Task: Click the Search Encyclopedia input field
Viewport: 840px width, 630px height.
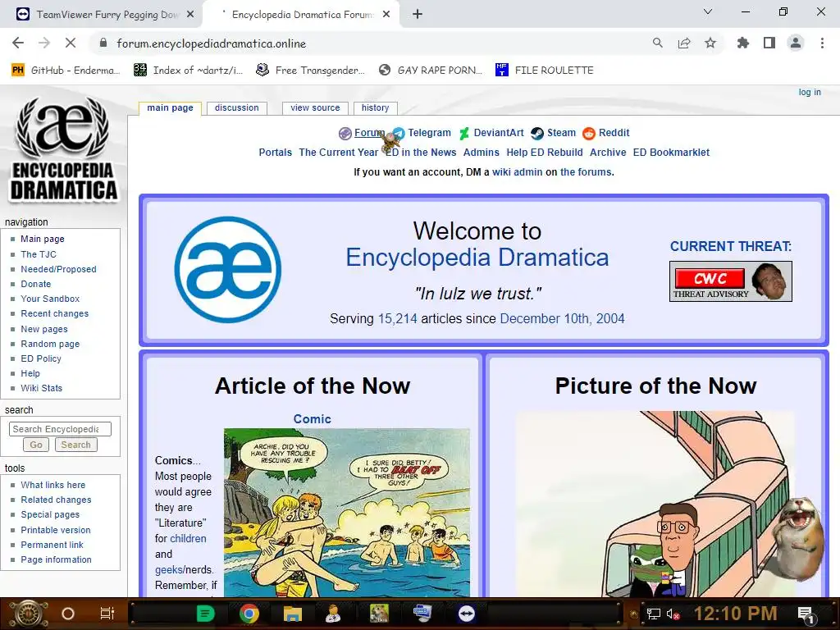Action: (x=60, y=429)
